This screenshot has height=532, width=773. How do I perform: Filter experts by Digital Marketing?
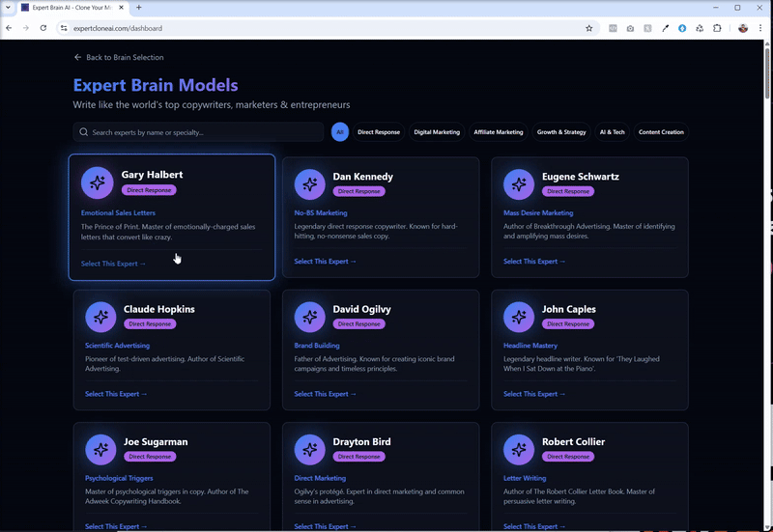pyautogui.click(x=437, y=132)
